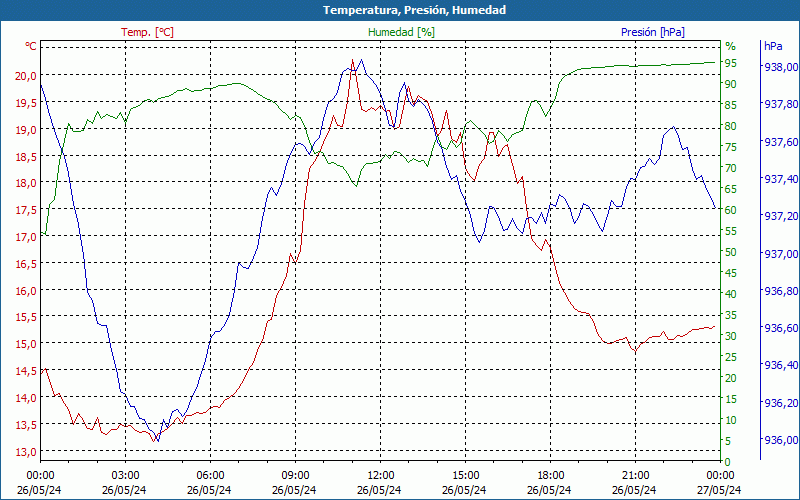Click the "15,5" temperature axis value
The width and height of the screenshot is (800, 500).
(x=26, y=317)
